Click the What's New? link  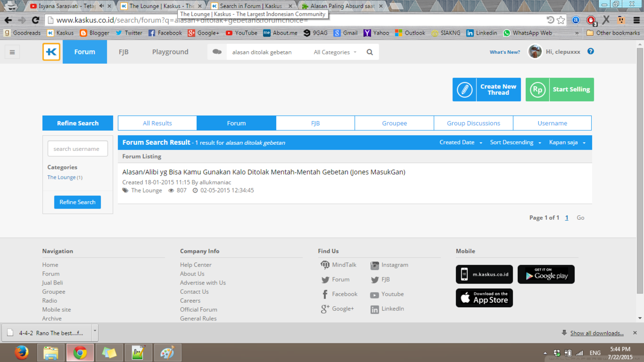(505, 52)
